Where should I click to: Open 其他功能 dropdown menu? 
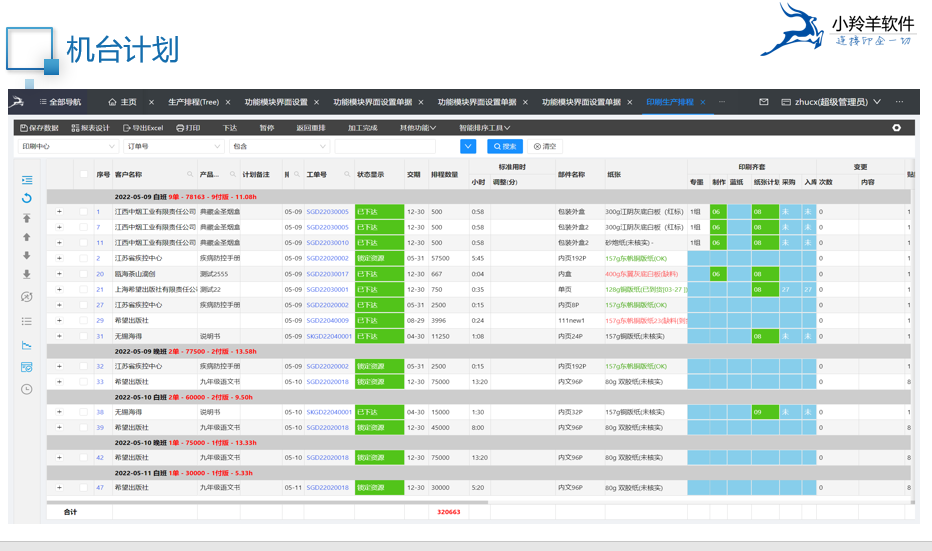click(x=418, y=128)
